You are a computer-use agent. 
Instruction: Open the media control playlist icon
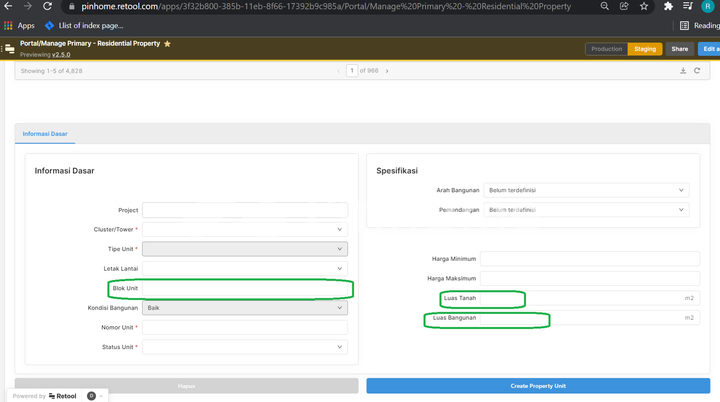[x=688, y=6]
